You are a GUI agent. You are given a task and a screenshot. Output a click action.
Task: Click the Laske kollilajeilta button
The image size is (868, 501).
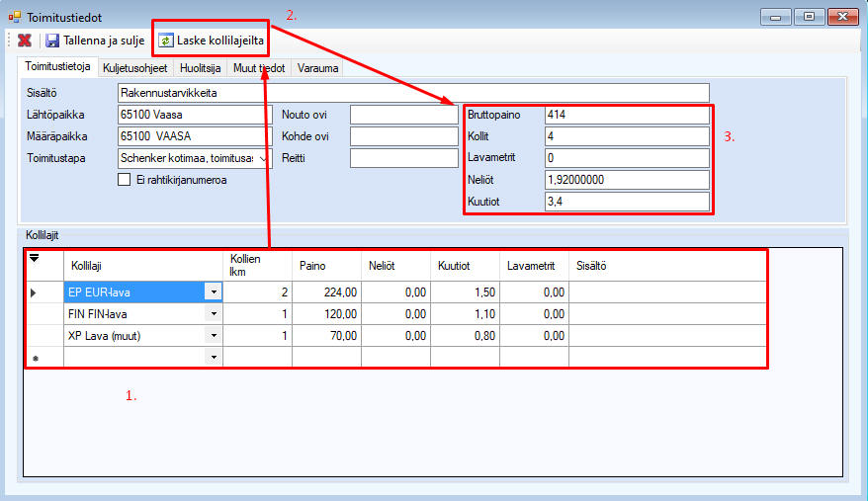pyautogui.click(x=219, y=41)
